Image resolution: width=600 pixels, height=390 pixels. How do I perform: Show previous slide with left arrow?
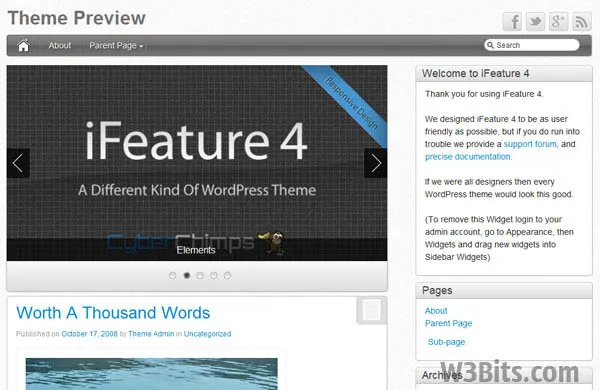18,163
